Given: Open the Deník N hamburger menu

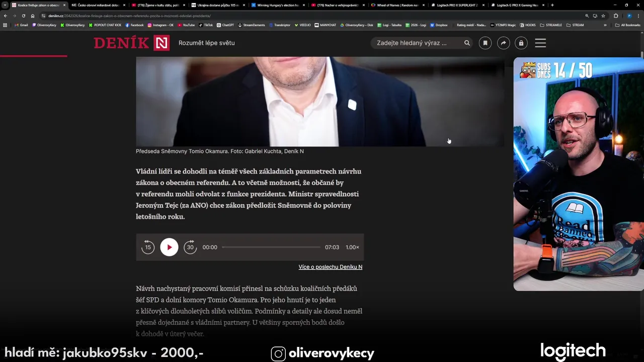Looking at the screenshot, I should (x=540, y=43).
